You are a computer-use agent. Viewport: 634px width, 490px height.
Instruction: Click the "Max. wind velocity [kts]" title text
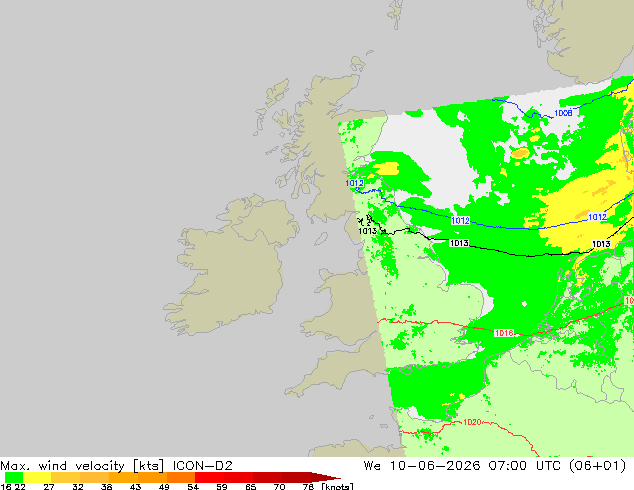click(x=82, y=466)
